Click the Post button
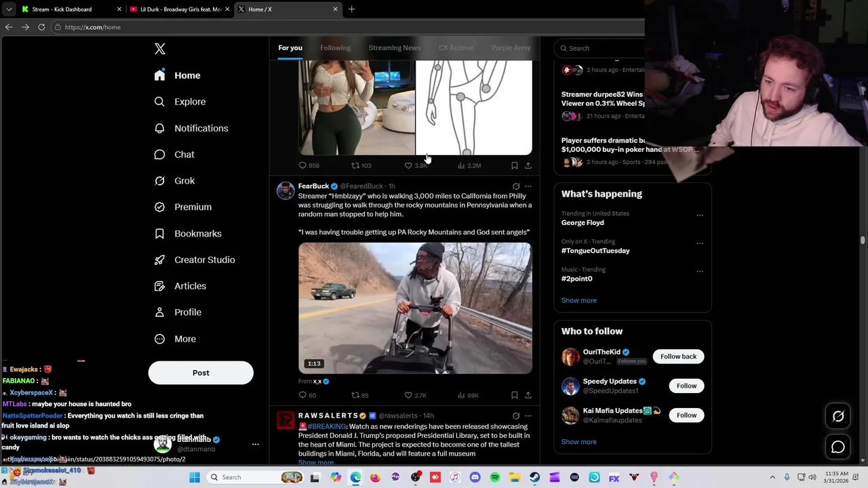This screenshot has width=868, height=488. coord(201,373)
